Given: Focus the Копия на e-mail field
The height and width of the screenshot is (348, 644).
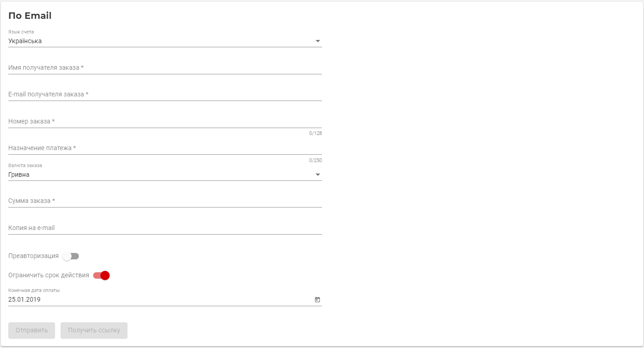Looking at the screenshot, I should point(165,228).
